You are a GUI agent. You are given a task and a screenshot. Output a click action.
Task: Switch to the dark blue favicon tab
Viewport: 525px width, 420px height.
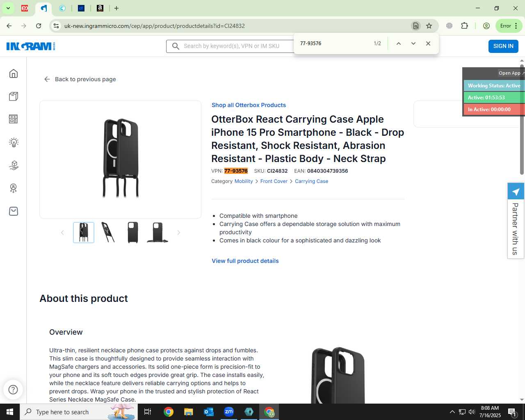(x=81, y=8)
